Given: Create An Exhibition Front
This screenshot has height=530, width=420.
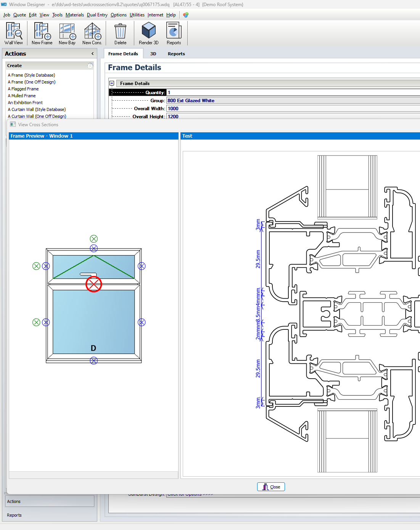Looking at the screenshot, I should click(25, 103).
